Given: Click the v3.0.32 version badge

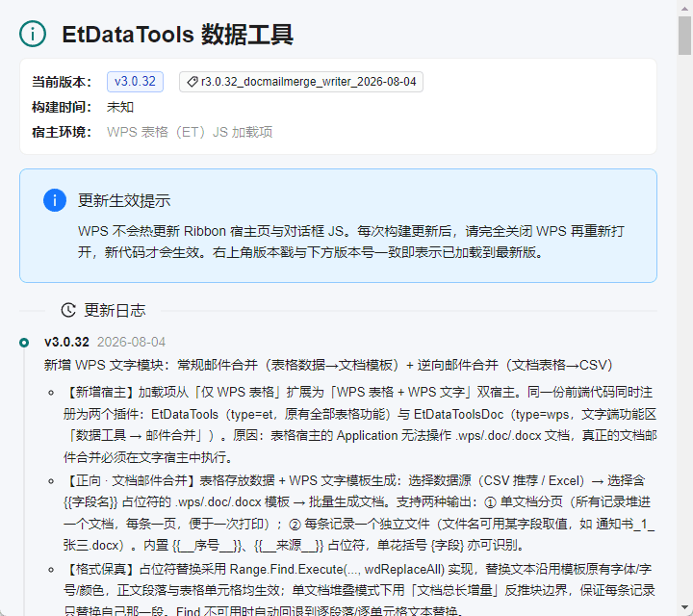Looking at the screenshot, I should [x=136, y=82].
